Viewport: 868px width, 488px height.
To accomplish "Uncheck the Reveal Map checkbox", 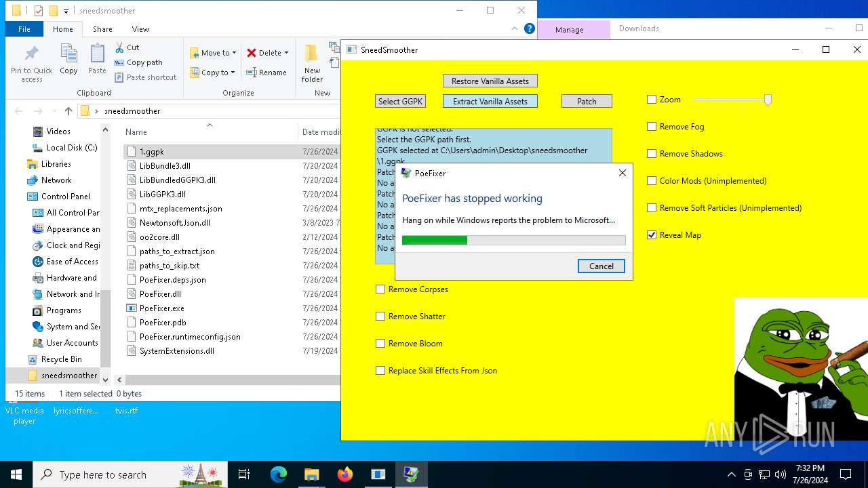I will [652, 235].
